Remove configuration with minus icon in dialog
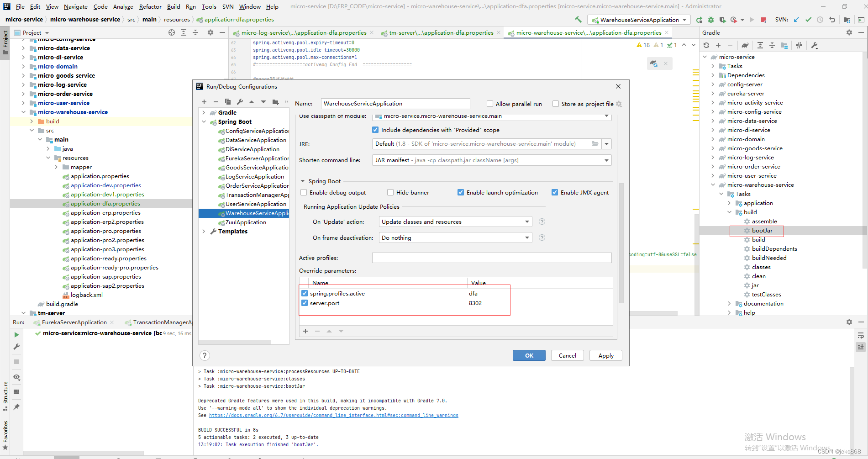868x459 pixels. (x=216, y=102)
